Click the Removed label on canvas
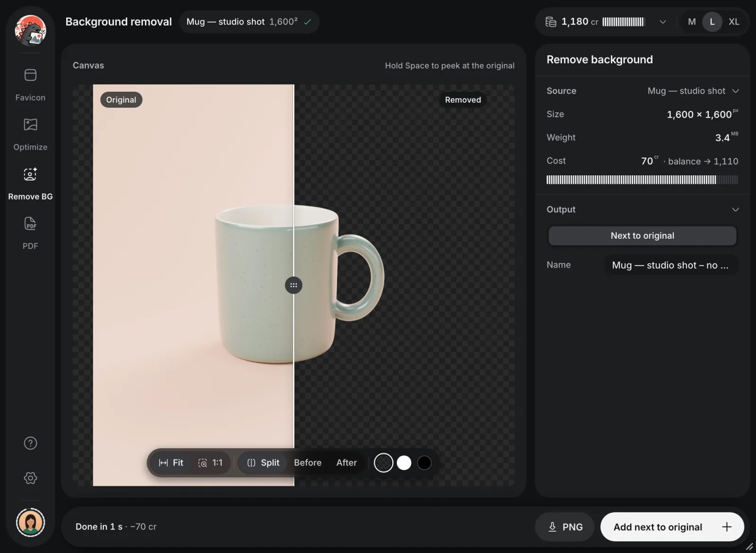The height and width of the screenshot is (553, 756). click(463, 100)
